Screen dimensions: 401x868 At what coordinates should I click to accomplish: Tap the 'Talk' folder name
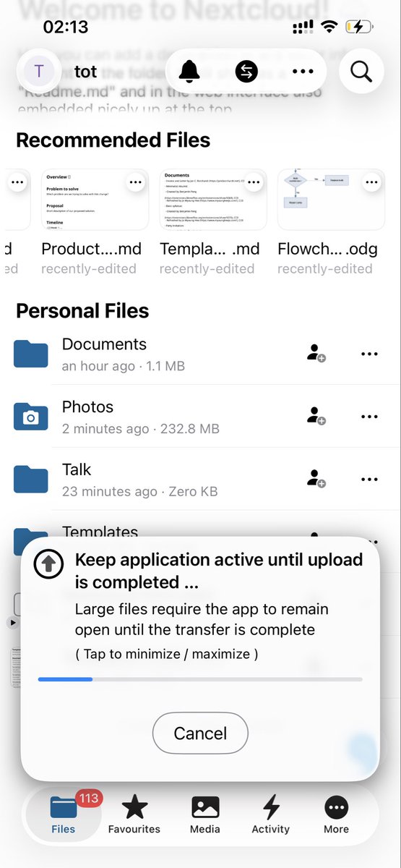click(77, 469)
